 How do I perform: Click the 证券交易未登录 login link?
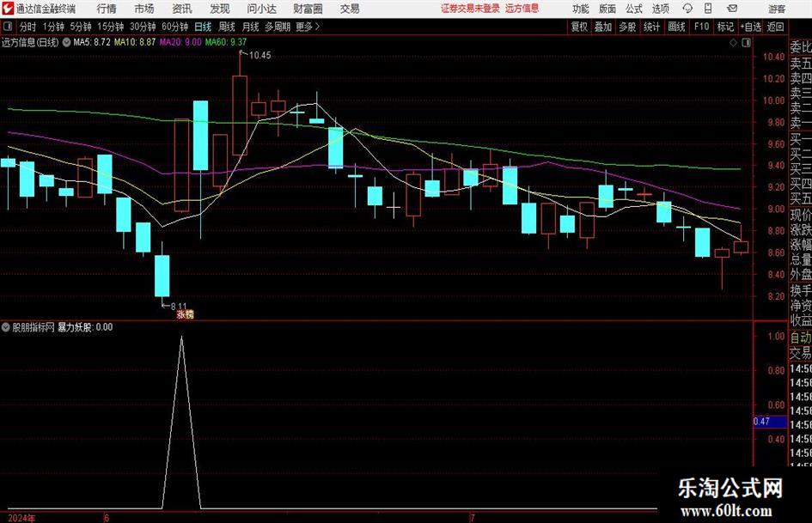click(470, 9)
